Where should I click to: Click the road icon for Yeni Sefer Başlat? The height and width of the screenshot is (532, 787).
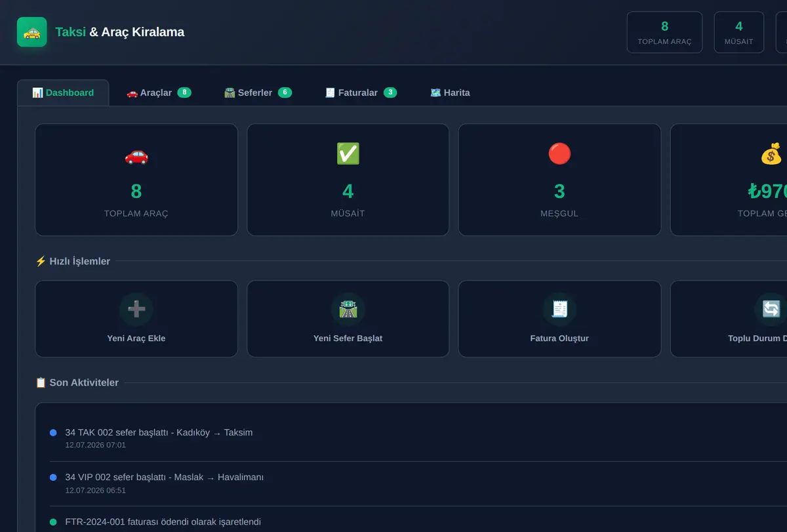348,309
